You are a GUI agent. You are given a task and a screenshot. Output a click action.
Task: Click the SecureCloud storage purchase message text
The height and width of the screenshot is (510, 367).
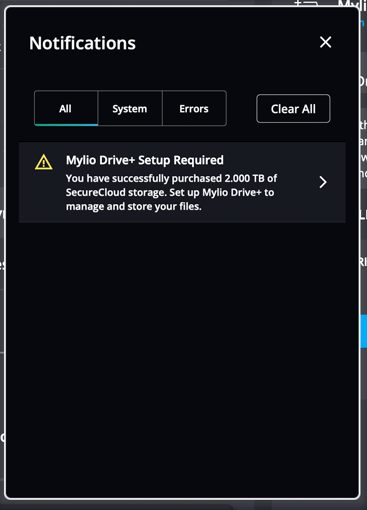pyautogui.click(x=171, y=192)
